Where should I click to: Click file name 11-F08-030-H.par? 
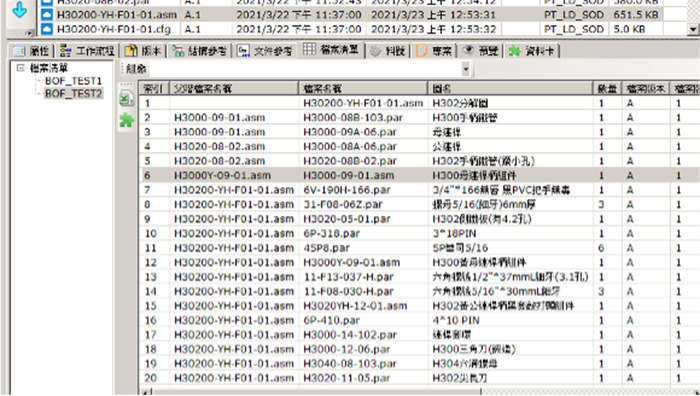[x=348, y=291]
